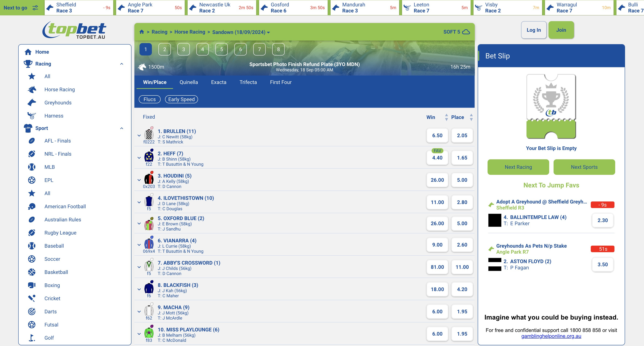Expand details for 1. BRULLEN
This screenshot has height=346, width=644.
139,135
